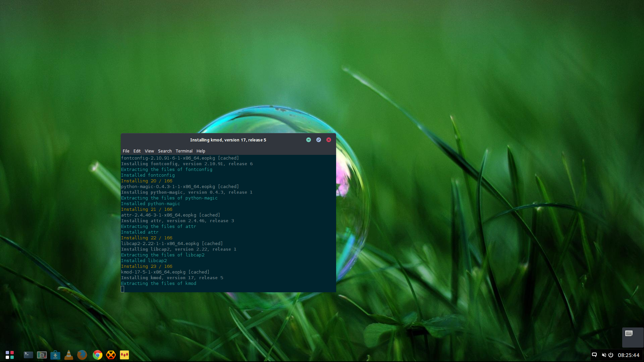This screenshot has width=644, height=362.
Task: Minimize the terminal window
Action: [309, 140]
